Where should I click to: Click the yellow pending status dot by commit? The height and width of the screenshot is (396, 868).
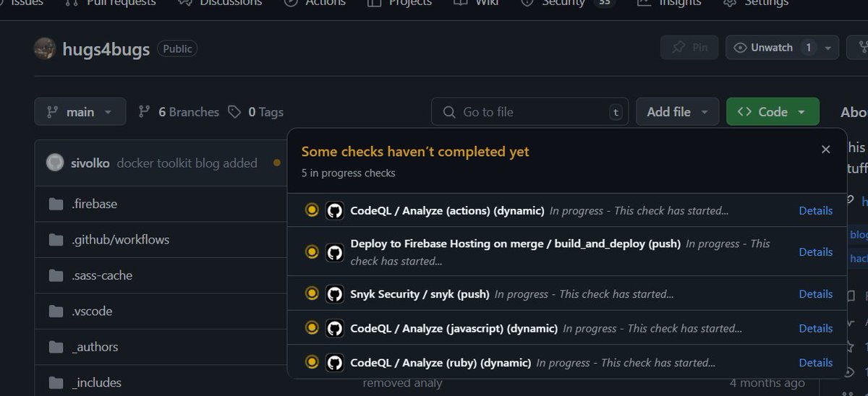tap(276, 163)
